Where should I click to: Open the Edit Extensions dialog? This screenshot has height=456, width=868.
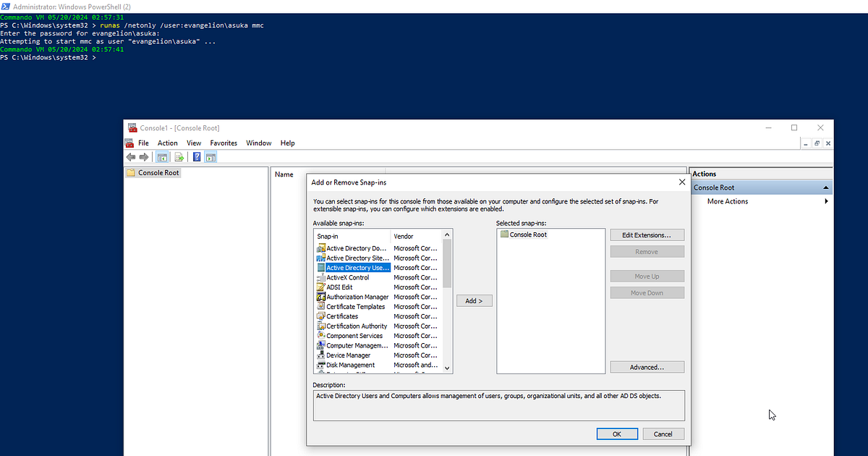[x=647, y=235]
